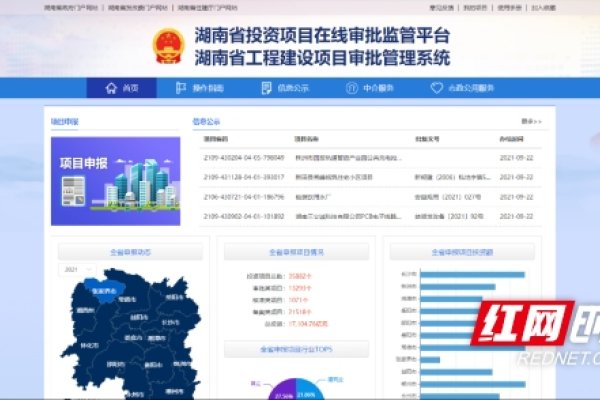Open the 中介服务 navigation tab
The image size is (600, 400).
370,88
